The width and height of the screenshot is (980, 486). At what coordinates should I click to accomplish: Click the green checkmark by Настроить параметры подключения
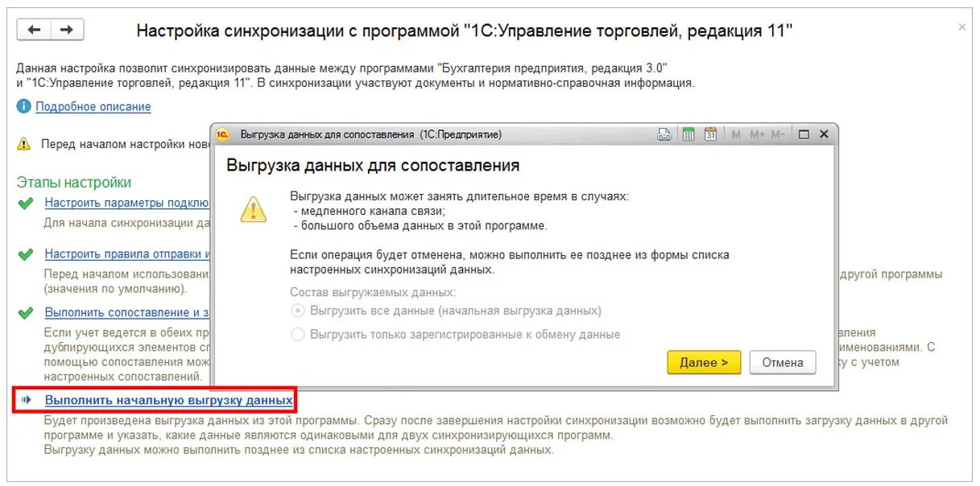(x=26, y=203)
